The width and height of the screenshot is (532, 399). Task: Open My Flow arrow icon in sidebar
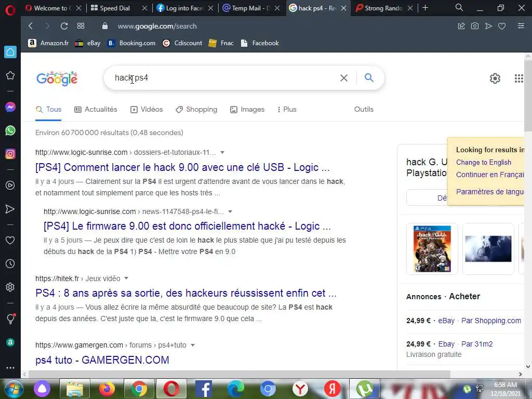[10, 209]
